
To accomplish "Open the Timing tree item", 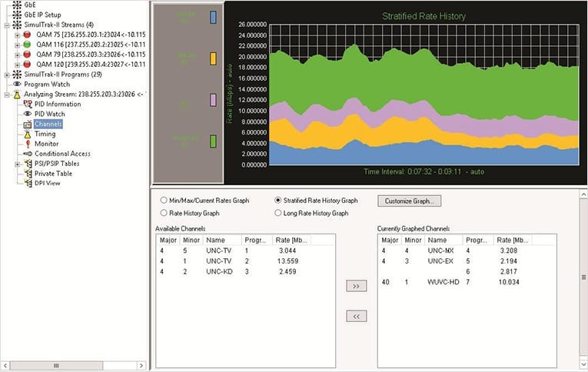I will coord(45,134).
